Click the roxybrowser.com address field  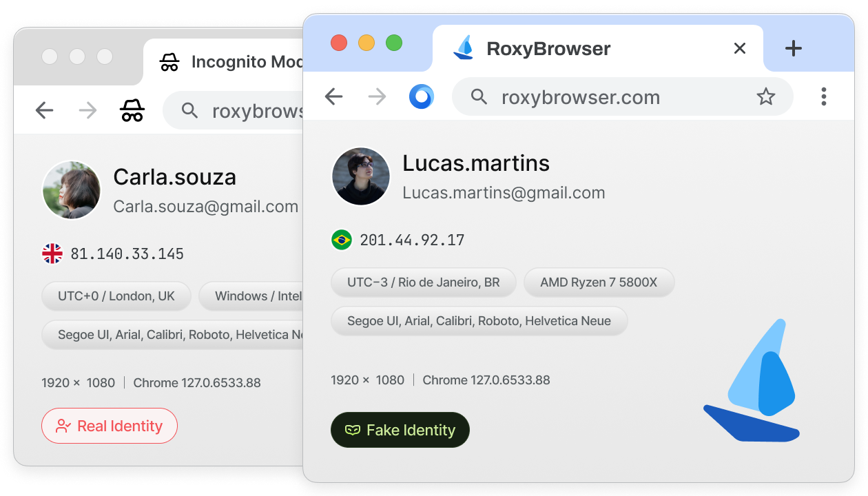coord(623,97)
